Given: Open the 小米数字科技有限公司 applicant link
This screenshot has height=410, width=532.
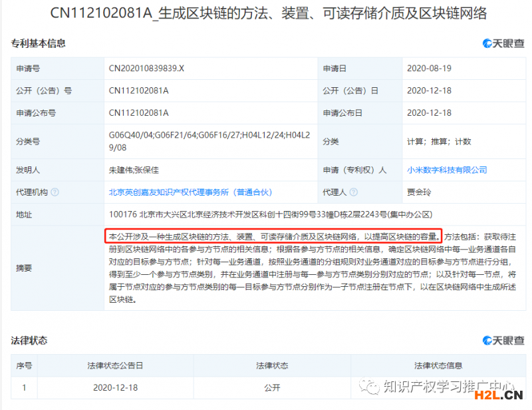Looking at the screenshot, I should (x=447, y=170).
